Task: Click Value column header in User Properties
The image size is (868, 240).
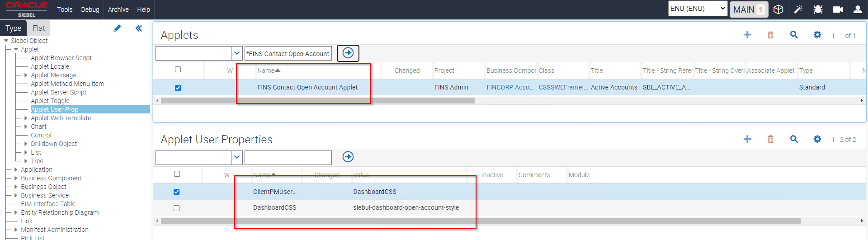Action: coord(361,175)
